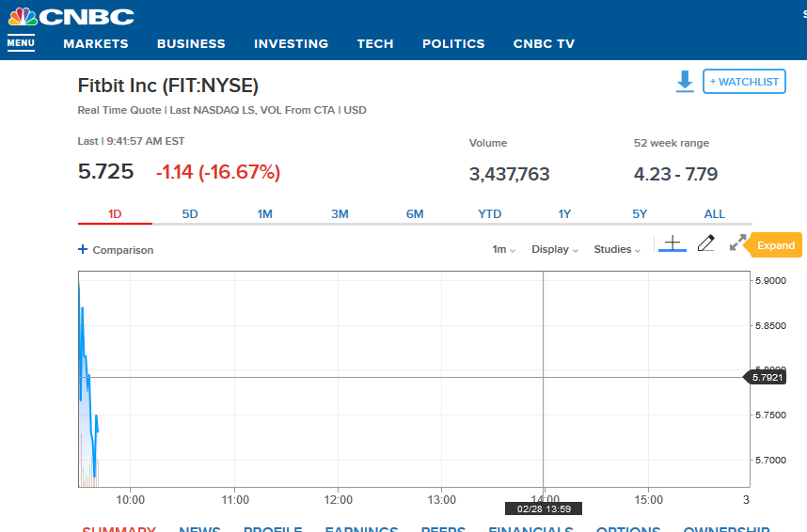Click the Fitbit Inc (FIT:NYSE) heading
This screenshot has height=532, width=807.
pyautogui.click(x=167, y=86)
